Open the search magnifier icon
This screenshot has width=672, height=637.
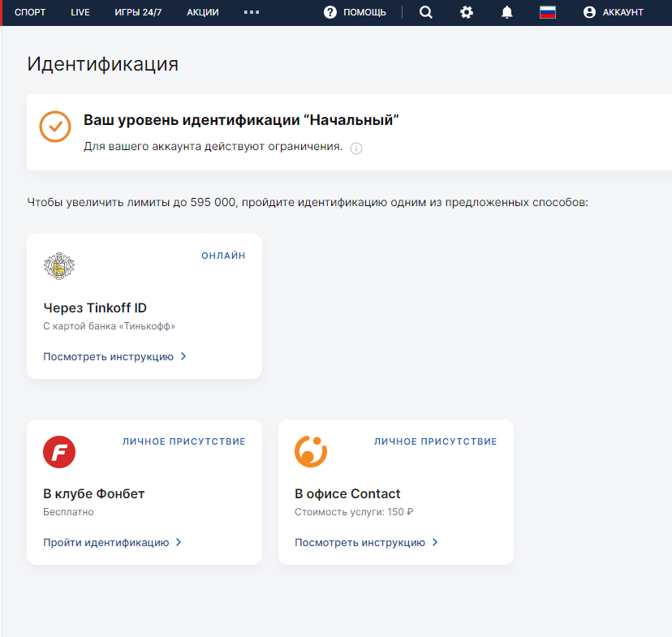pos(425,12)
